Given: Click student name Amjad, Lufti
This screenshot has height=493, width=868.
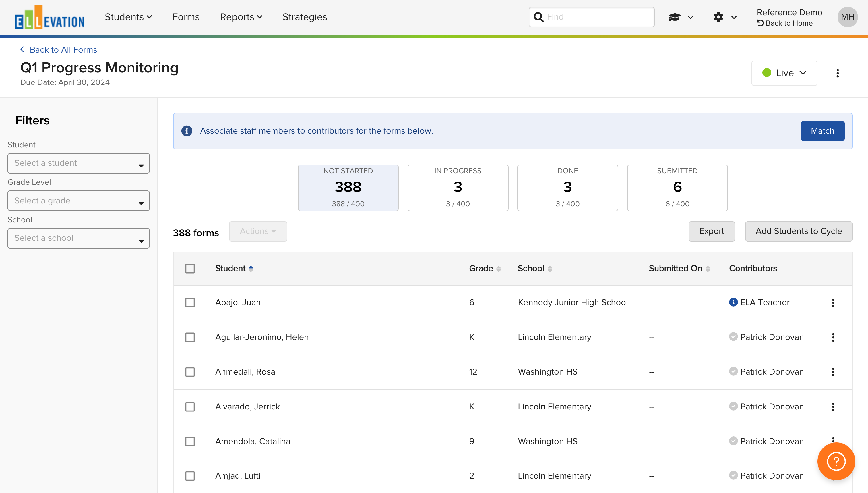Looking at the screenshot, I should [238, 476].
